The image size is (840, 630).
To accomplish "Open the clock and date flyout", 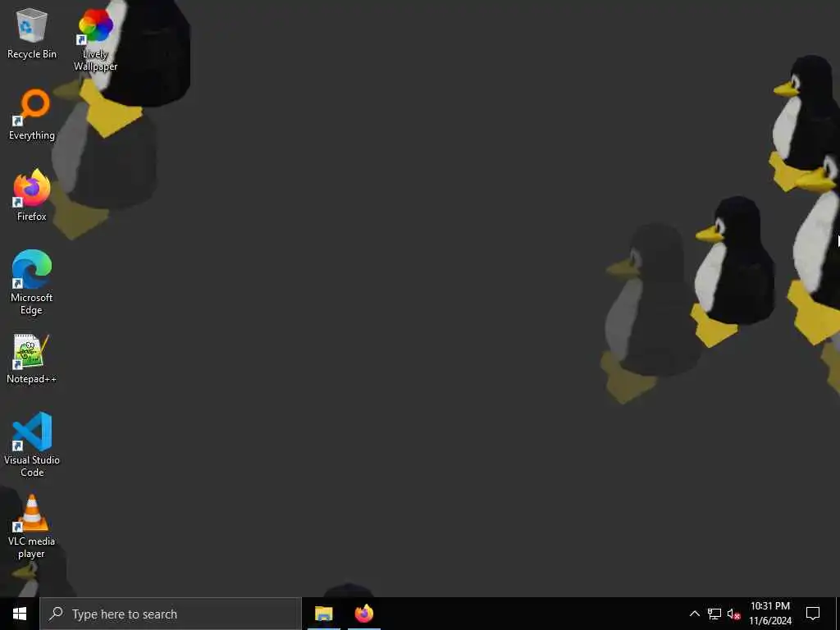I will coord(770,614).
